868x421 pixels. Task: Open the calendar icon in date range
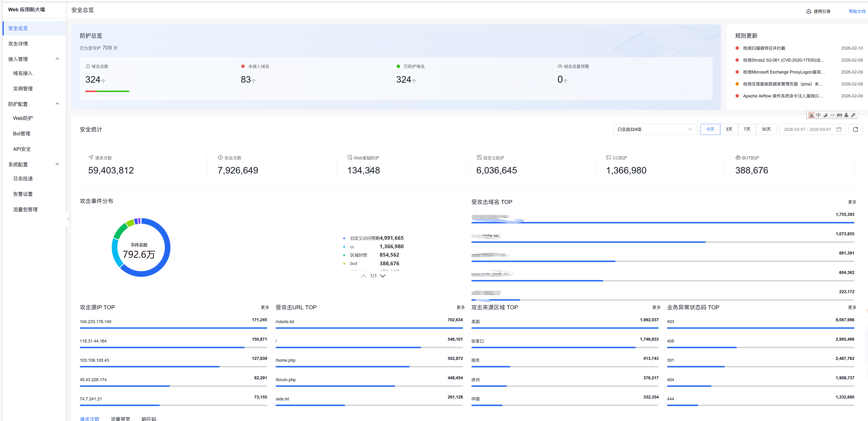pos(839,129)
